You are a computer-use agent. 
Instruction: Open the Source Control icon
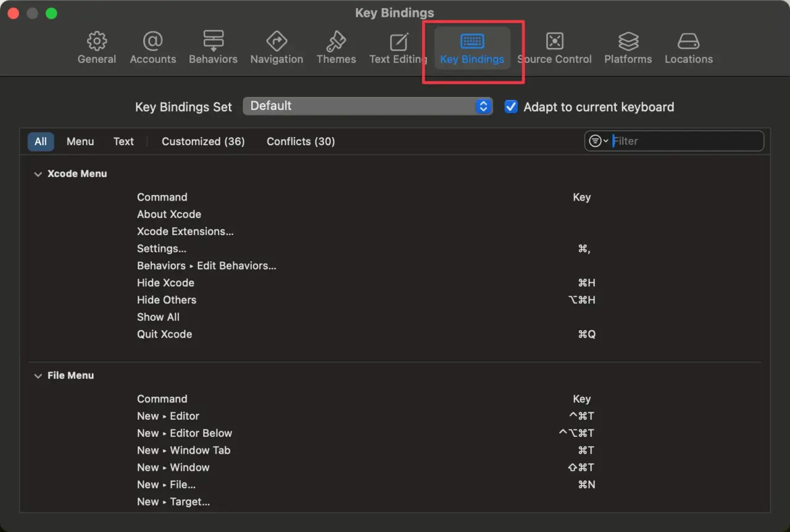point(554,41)
